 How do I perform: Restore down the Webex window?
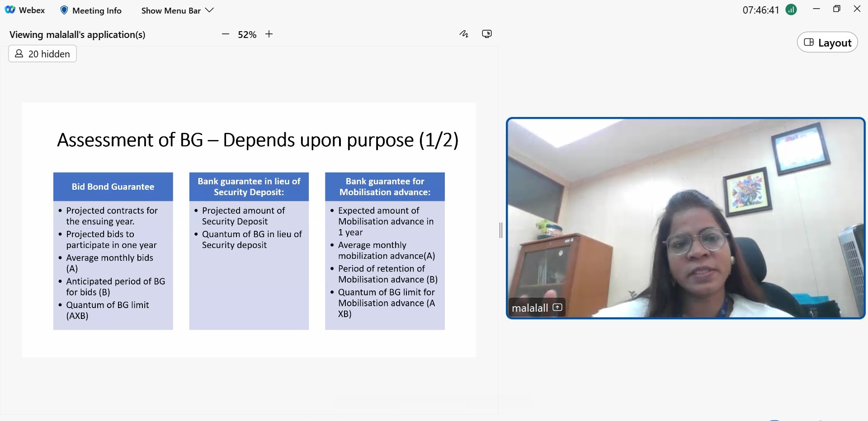point(837,9)
